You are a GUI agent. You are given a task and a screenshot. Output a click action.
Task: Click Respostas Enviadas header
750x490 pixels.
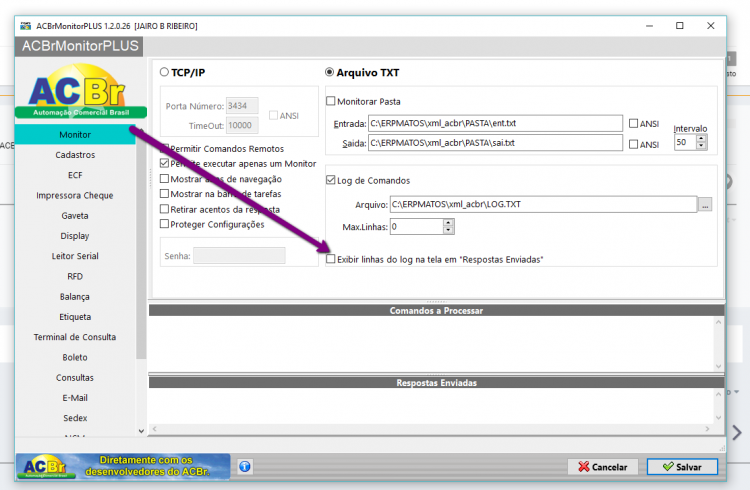(x=436, y=383)
